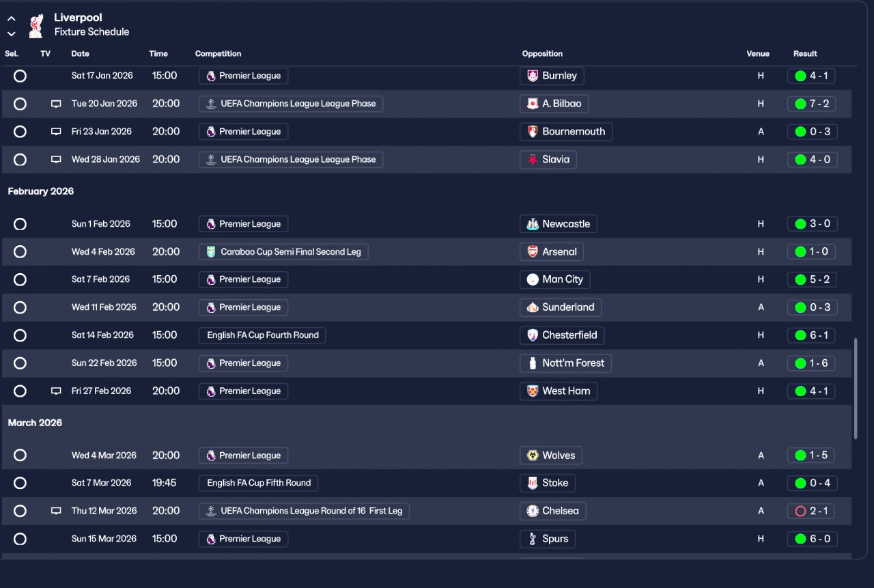Sort fixtures by the Date column header
Image resolution: width=874 pixels, height=588 pixels.
point(81,54)
